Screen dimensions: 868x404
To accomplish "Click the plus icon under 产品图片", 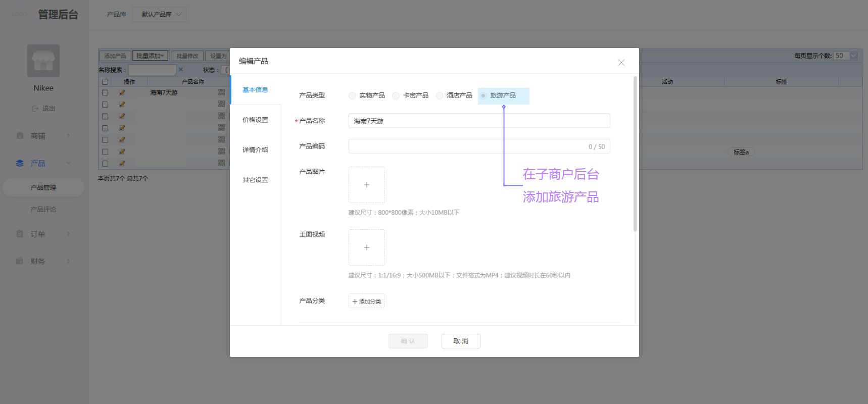I will coord(366,185).
